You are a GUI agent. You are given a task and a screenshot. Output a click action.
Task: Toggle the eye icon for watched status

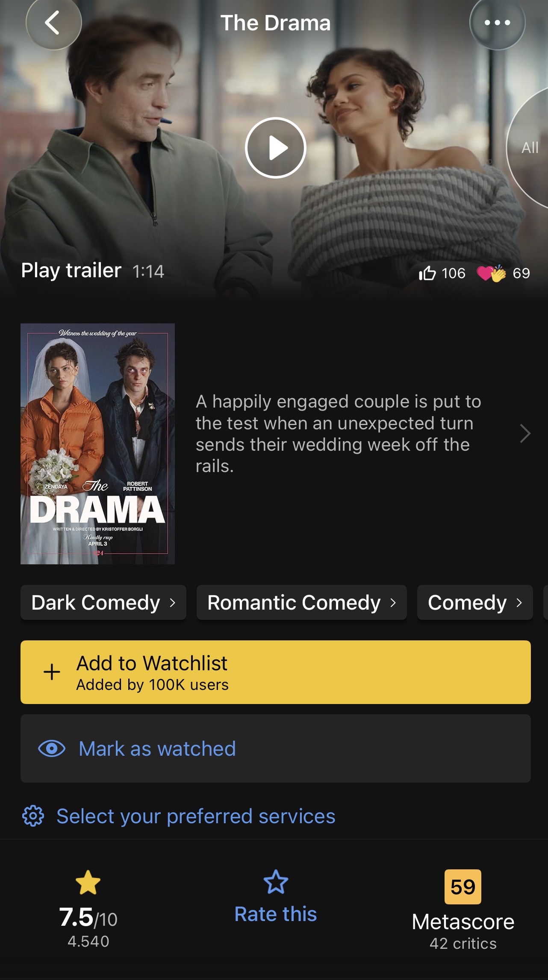coord(52,748)
